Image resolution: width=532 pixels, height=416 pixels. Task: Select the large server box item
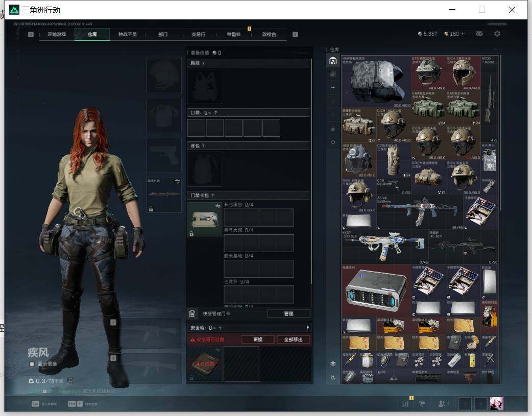(376, 291)
